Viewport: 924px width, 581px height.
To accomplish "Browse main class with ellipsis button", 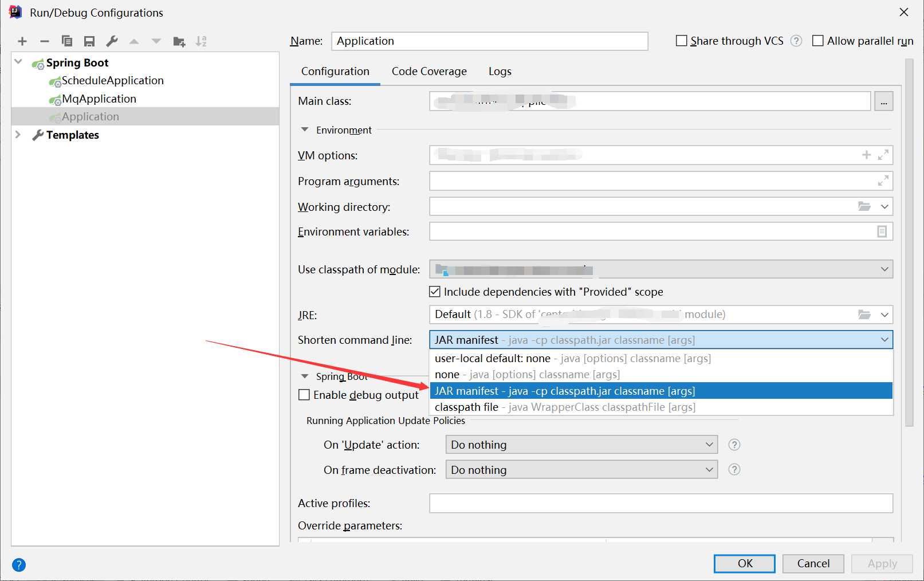I will (884, 101).
